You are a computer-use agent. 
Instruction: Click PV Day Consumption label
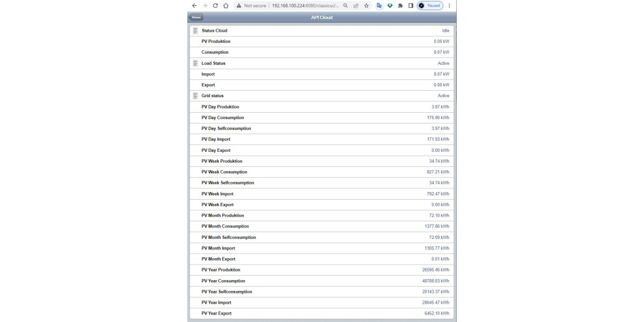tap(223, 118)
